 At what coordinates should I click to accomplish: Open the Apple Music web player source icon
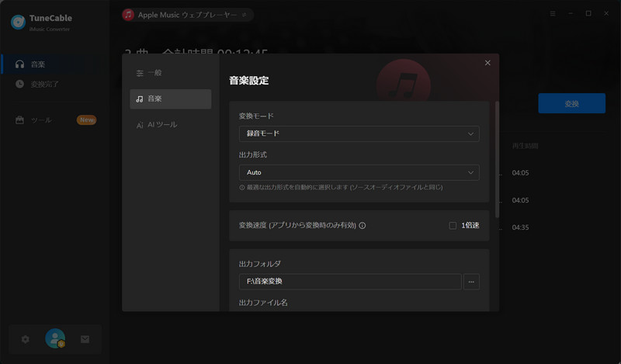click(128, 15)
